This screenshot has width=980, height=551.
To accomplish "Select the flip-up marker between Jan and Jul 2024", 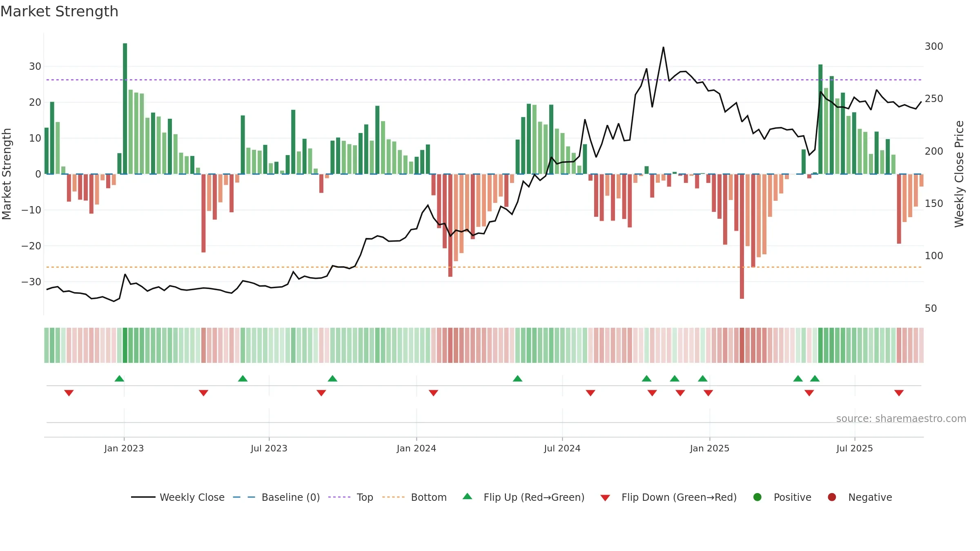I will [517, 378].
